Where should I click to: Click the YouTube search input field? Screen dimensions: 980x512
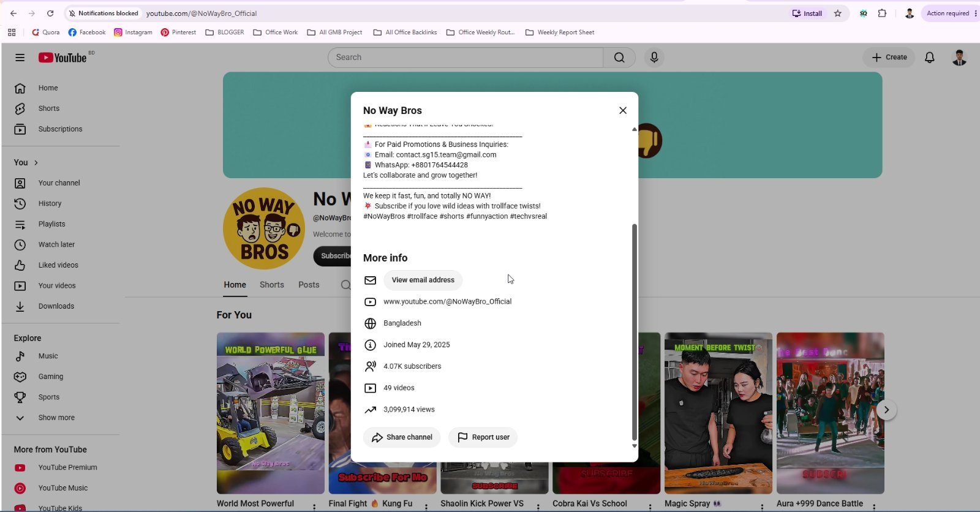(x=466, y=58)
